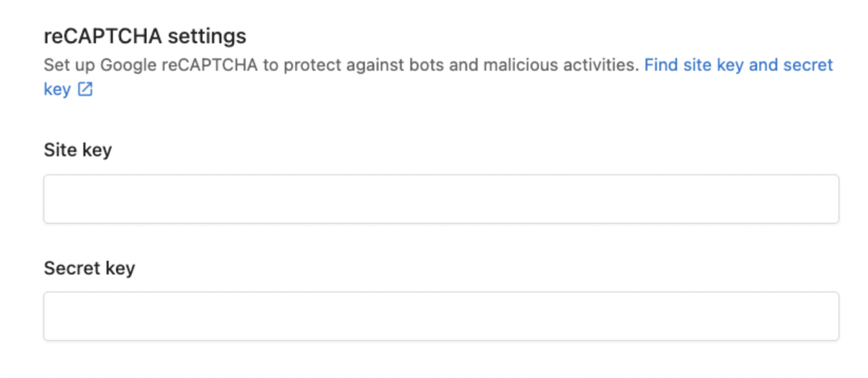
Task: Click the blue "key" link text
Action: coord(57,89)
